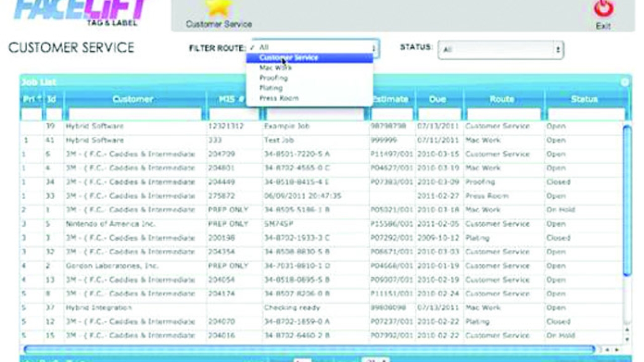Click estimate P07383/001
The width and height of the screenshot is (644, 362).
[x=391, y=182]
